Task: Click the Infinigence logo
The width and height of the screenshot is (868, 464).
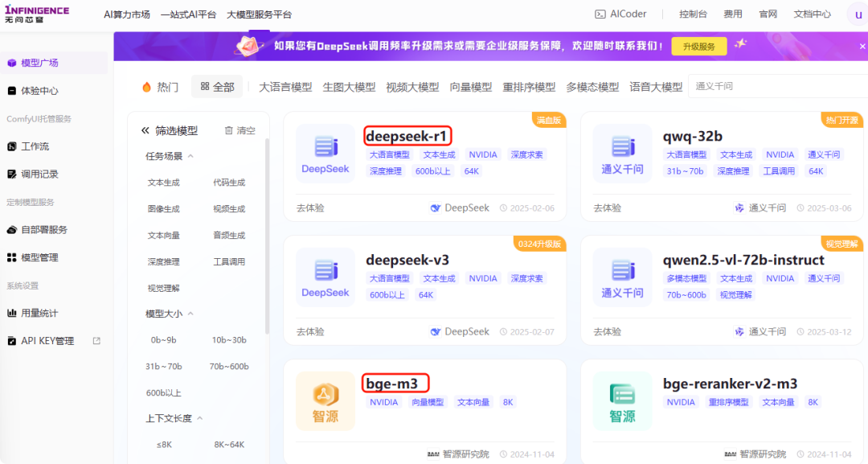Action: (x=37, y=14)
